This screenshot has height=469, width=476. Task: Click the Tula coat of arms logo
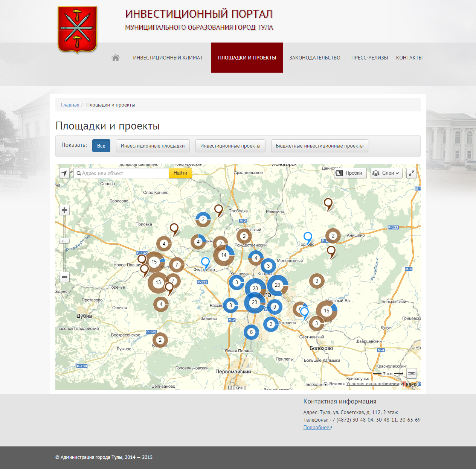[x=77, y=29]
